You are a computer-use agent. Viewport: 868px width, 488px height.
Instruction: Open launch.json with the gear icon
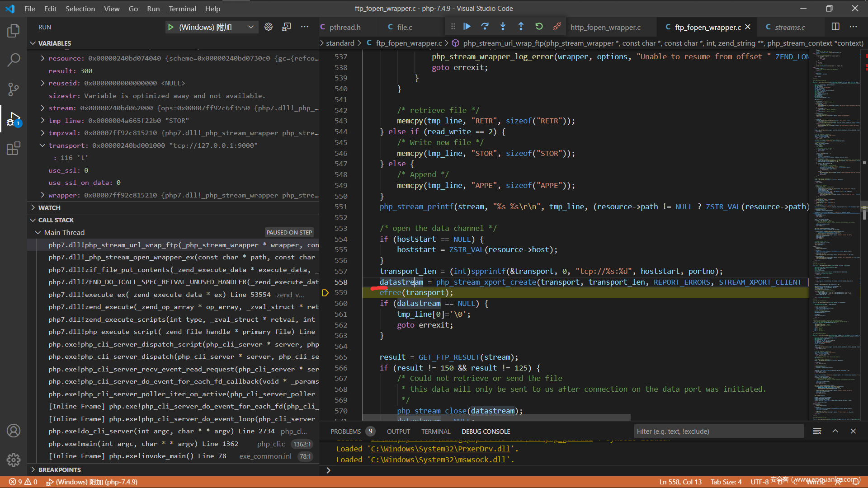269,27
